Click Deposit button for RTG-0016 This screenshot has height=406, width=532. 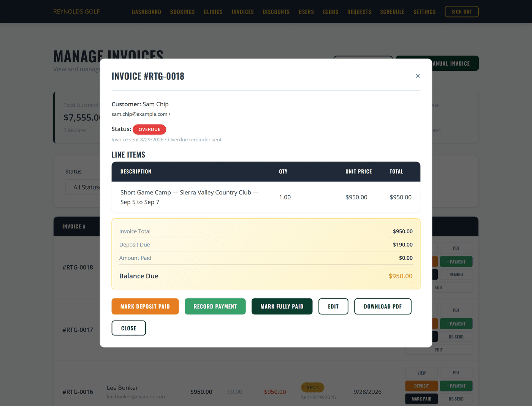point(421,386)
